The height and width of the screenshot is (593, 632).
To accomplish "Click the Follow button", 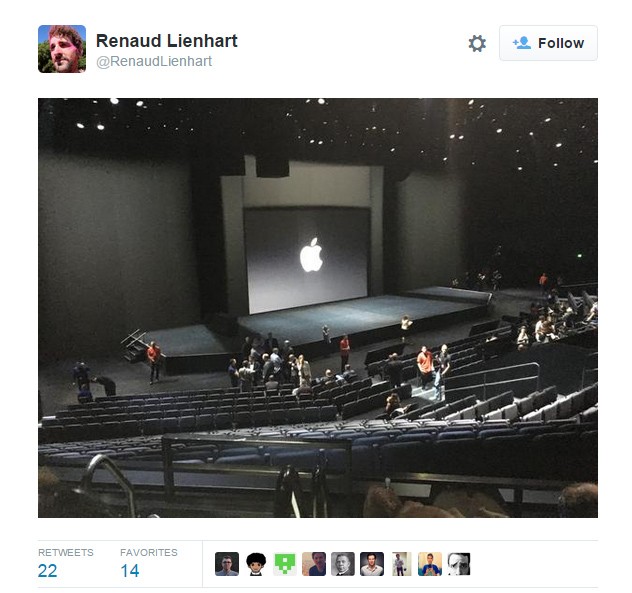I will (x=548, y=43).
